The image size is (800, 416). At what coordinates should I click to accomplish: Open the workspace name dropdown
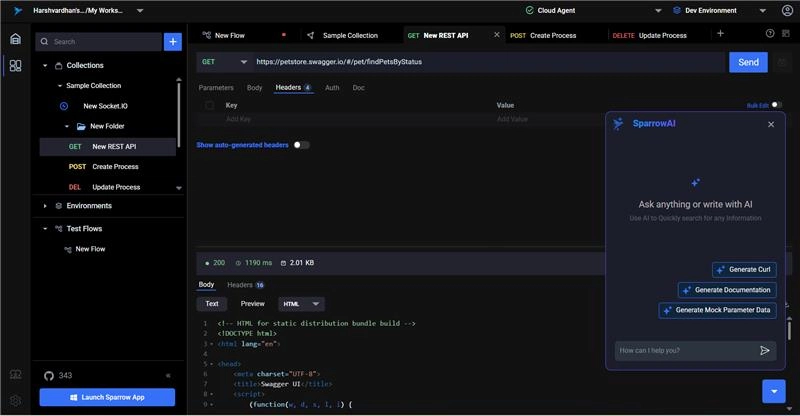tap(140, 10)
